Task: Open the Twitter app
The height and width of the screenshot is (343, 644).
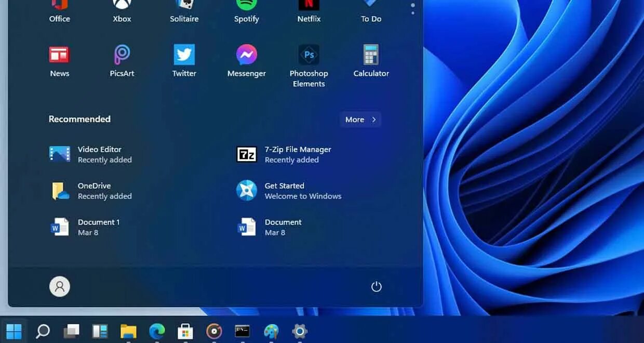Action: [184, 61]
